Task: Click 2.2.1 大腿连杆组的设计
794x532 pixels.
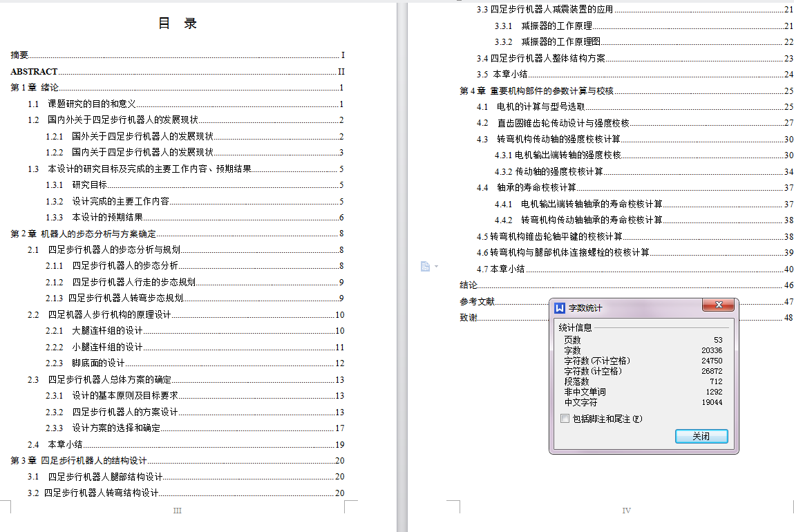Action: tap(195, 330)
